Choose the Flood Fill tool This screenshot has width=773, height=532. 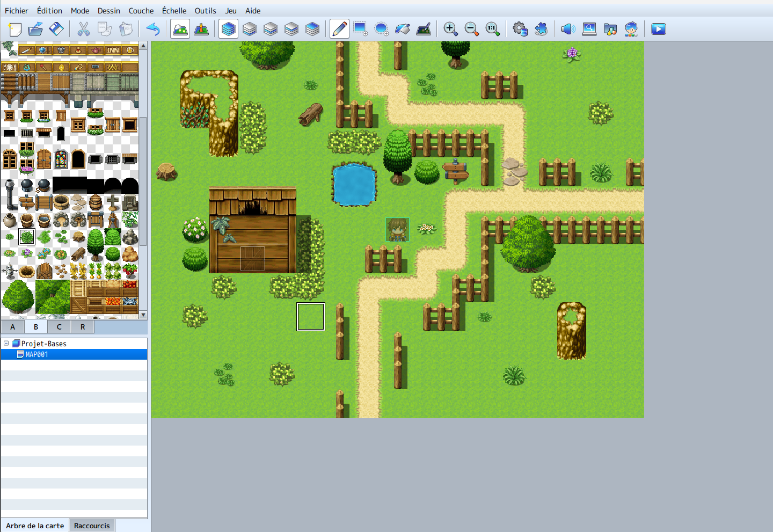click(402, 29)
